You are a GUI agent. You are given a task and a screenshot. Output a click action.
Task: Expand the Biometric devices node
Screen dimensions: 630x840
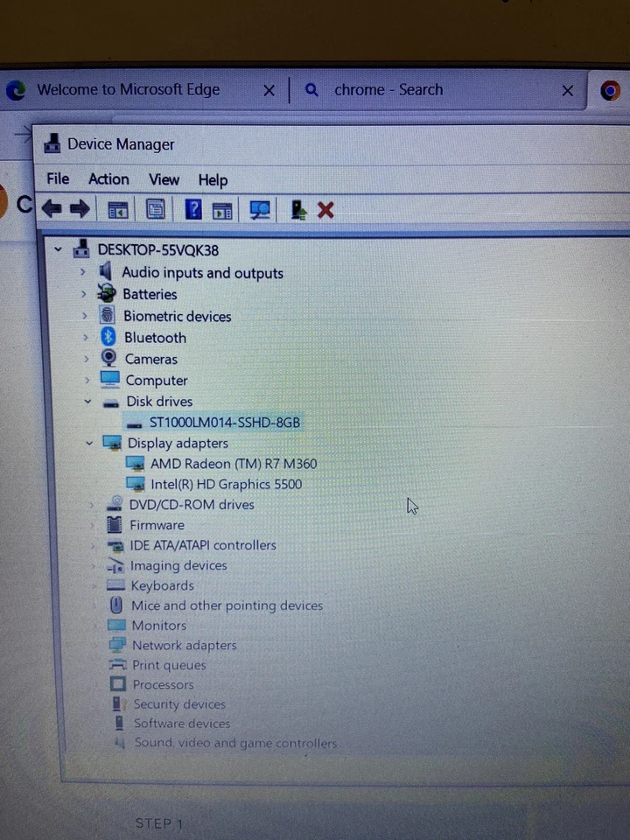pos(85,316)
